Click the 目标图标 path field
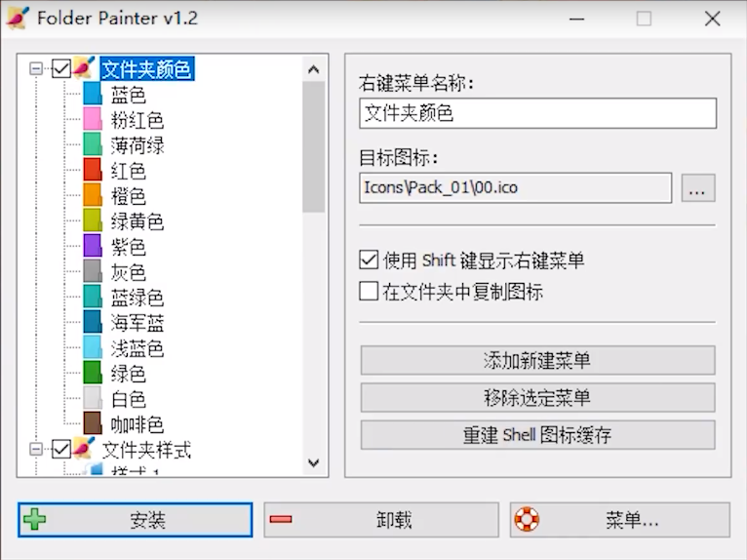The image size is (747, 560). click(x=516, y=187)
